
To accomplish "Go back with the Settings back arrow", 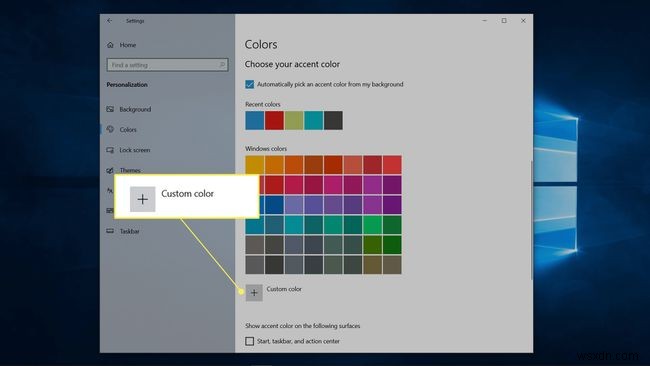I will pos(109,21).
